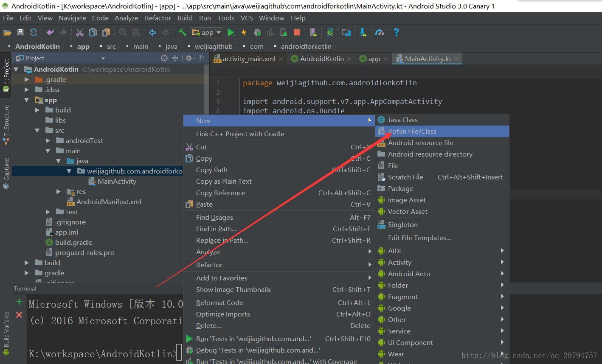Open the VCS menu

(x=247, y=18)
